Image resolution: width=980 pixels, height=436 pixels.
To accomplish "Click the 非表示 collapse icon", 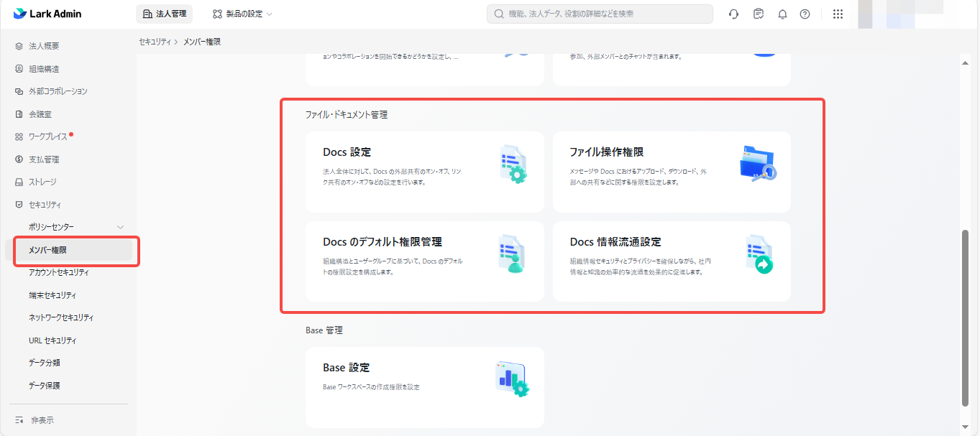I will (x=19, y=420).
